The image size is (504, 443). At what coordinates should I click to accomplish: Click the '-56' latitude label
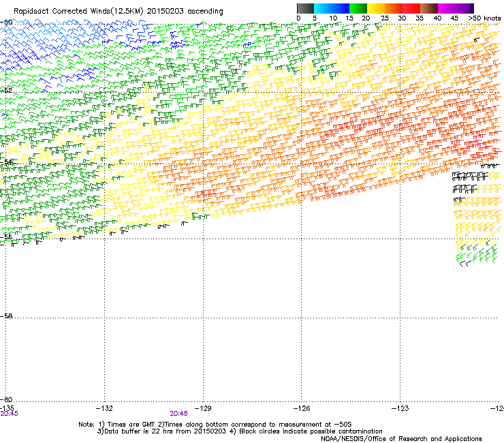[6, 236]
